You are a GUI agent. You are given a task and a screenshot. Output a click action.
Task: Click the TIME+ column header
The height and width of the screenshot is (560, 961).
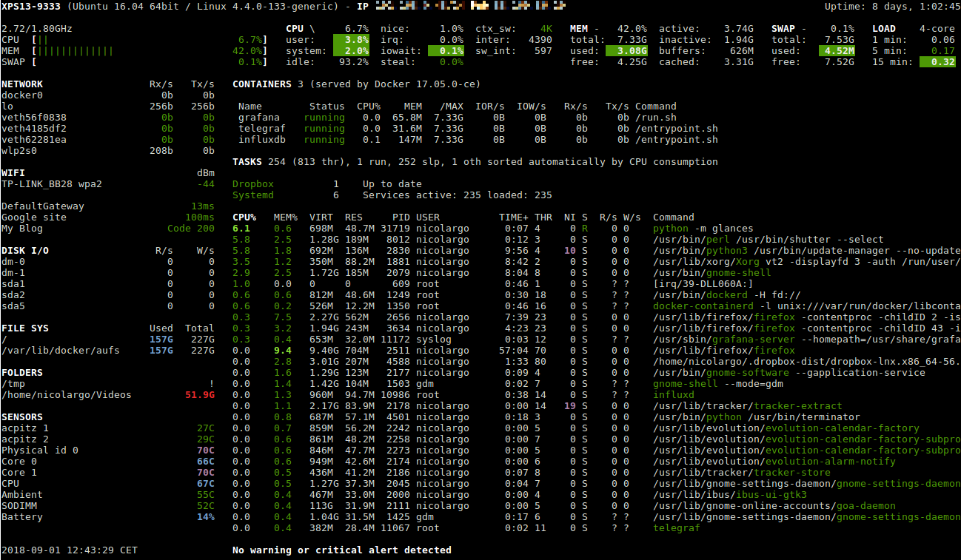(514, 217)
